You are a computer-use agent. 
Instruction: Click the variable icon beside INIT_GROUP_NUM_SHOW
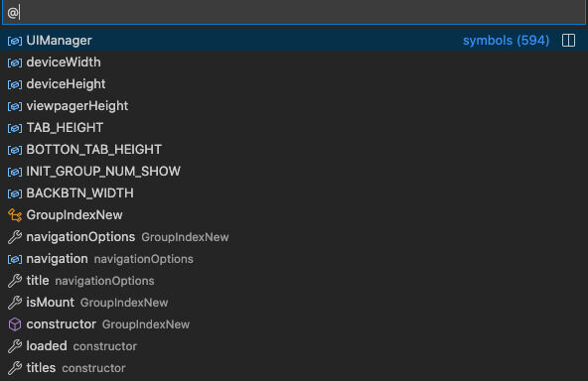click(x=15, y=172)
